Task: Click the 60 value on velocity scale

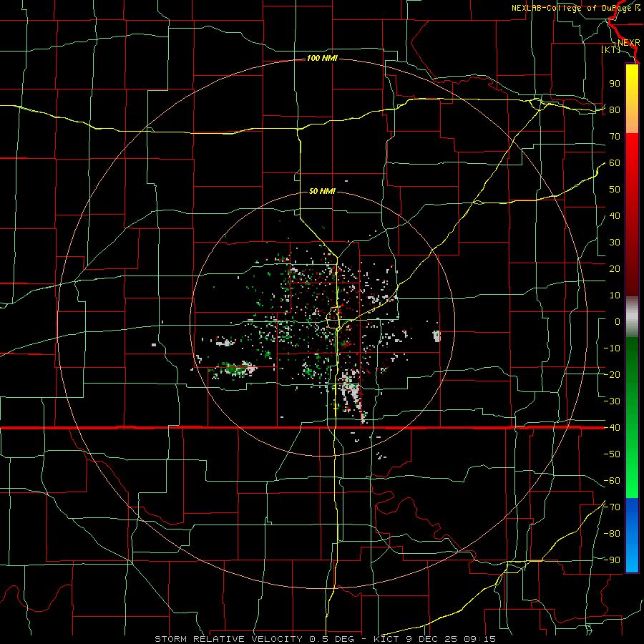Action: click(615, 162)
